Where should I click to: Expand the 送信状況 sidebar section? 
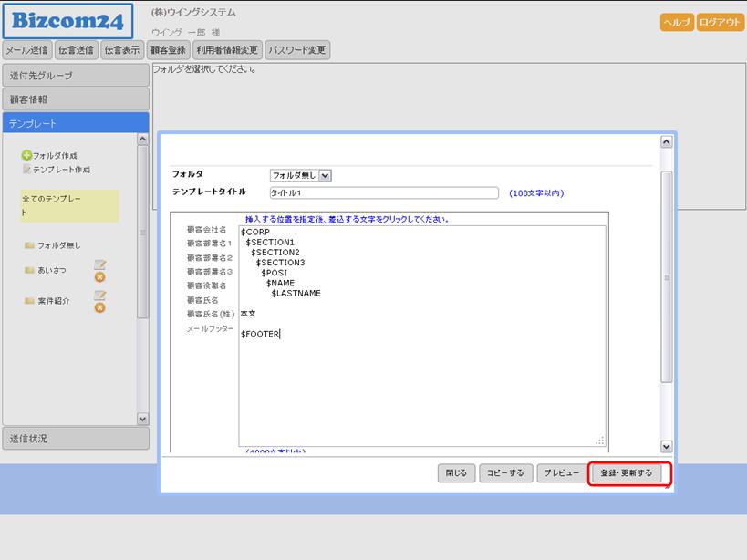click(x=75, y=439)
